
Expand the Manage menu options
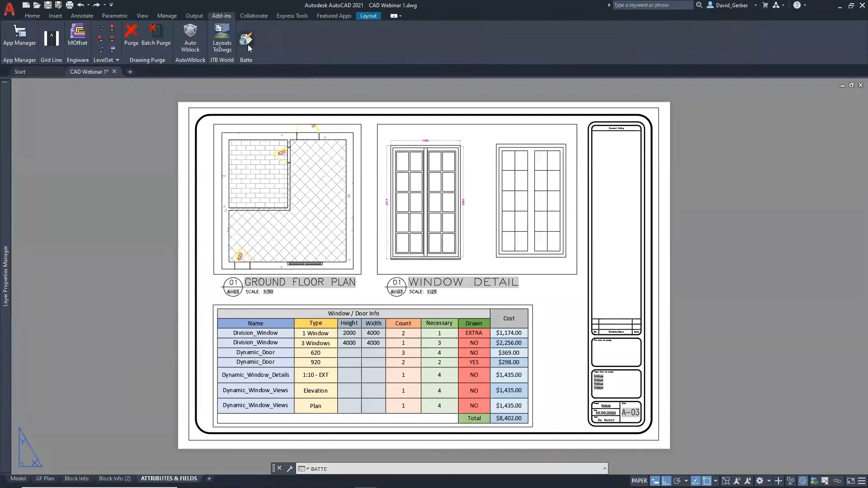coord(166,15)
